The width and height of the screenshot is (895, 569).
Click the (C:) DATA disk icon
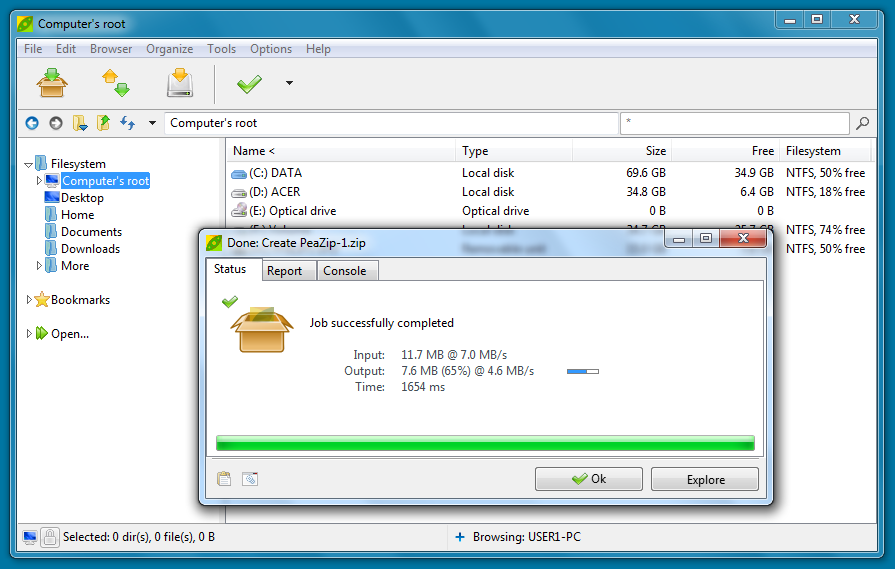tap(239, 174)
